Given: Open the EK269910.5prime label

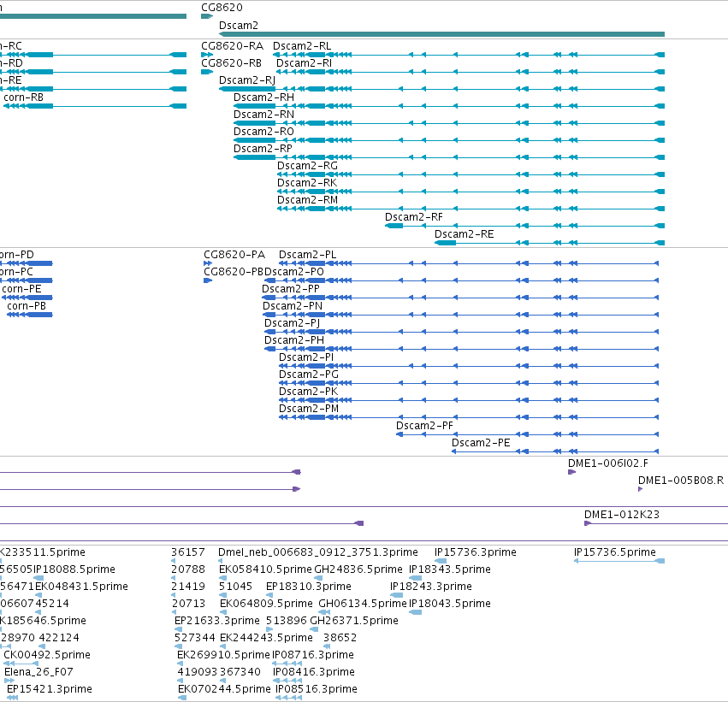Looking at the screenshot, I should click(223, 656).
